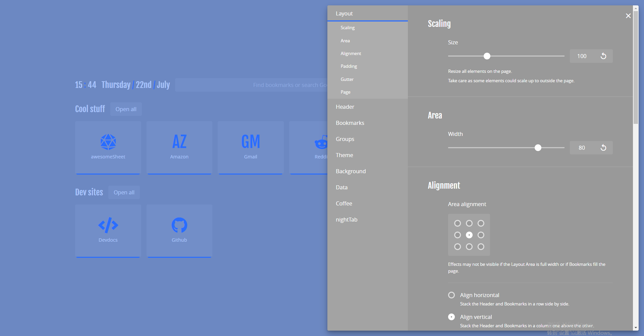Select bottom-right area alignment radio
The width and height of the screenshot is (644, 336).
[481, 247]
